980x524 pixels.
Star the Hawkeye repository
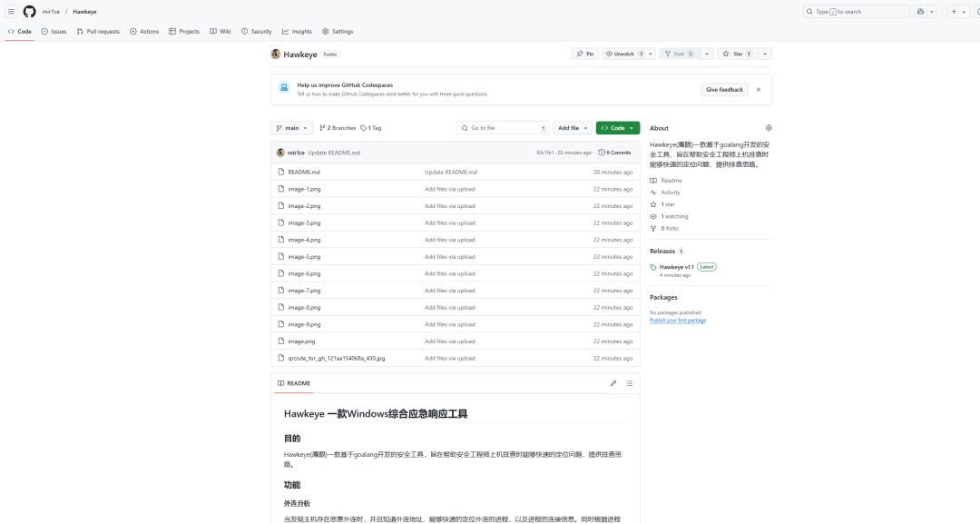click(738, 54)
